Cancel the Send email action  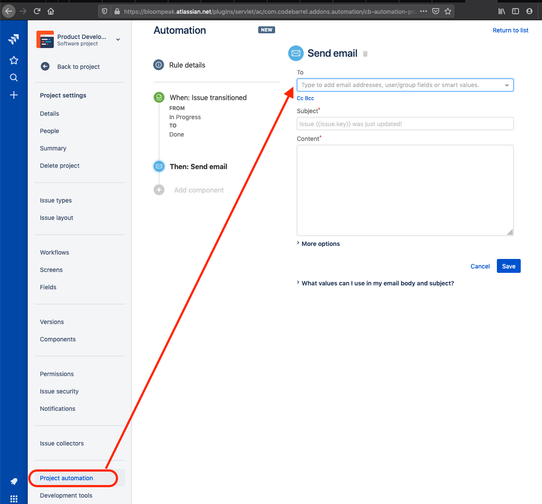tap(480, 266)
